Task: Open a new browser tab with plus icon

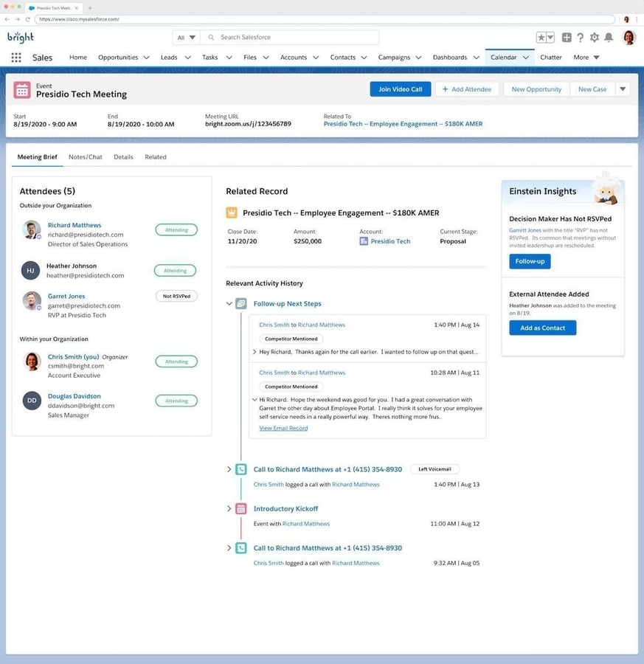Action: [90, 7]
